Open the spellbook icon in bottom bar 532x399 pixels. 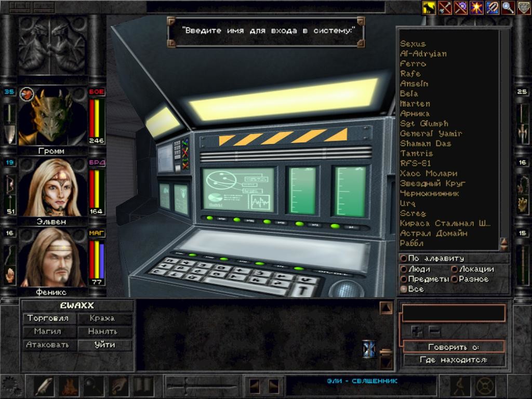point(143,386)
